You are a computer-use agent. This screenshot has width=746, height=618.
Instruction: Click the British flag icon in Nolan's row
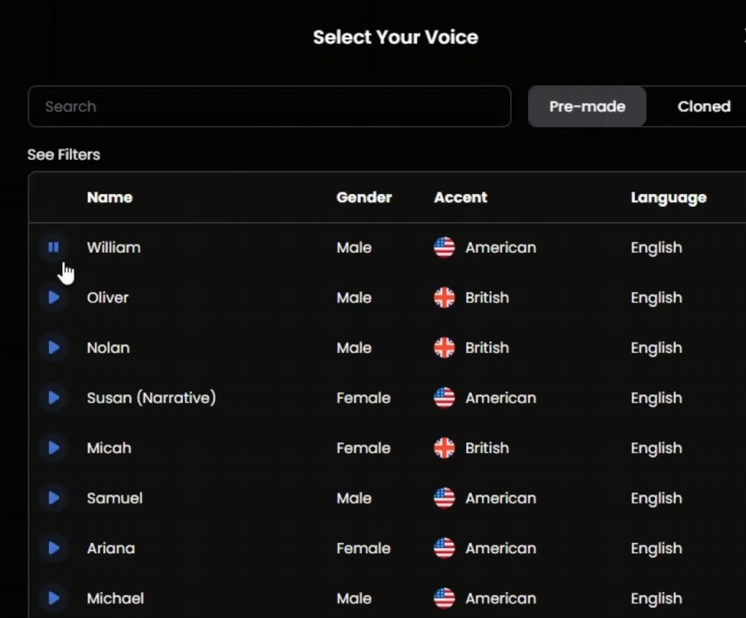point(444,348)
